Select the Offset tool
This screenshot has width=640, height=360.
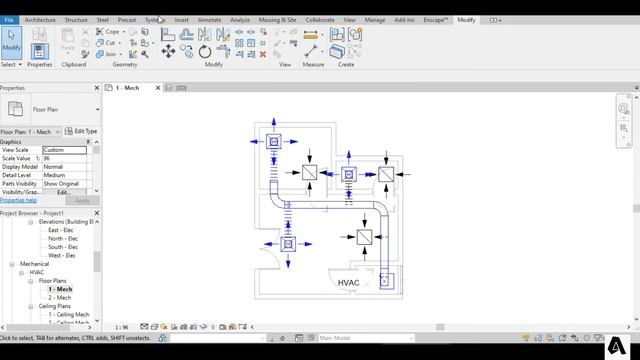pos(187,35)
